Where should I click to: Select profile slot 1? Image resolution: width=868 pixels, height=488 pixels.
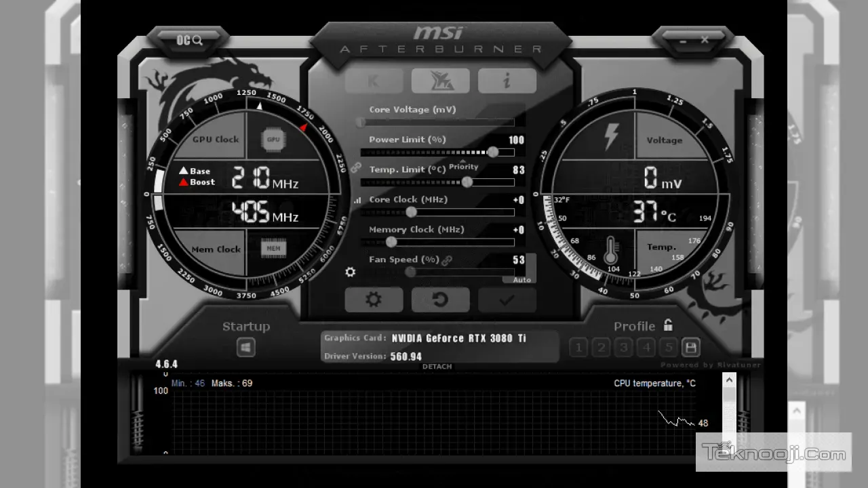(x=578, y=348)
